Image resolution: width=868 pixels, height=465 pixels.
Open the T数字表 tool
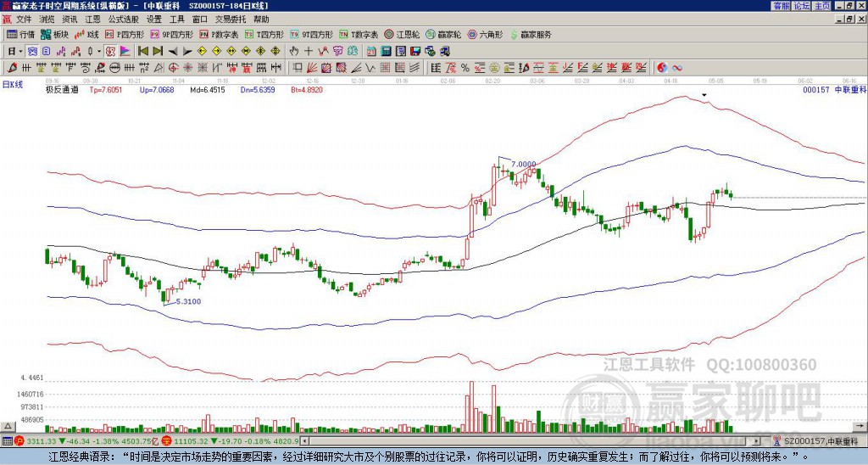coord(359,34)
